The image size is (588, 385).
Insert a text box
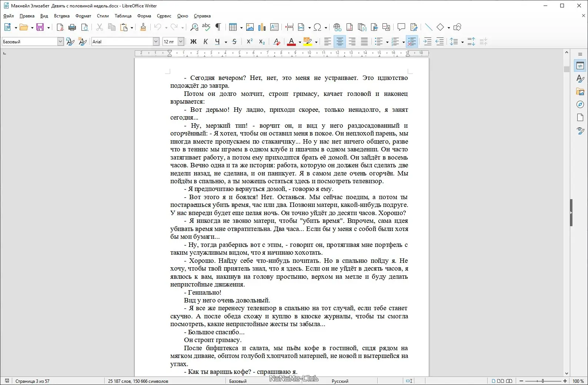[274, 27]
